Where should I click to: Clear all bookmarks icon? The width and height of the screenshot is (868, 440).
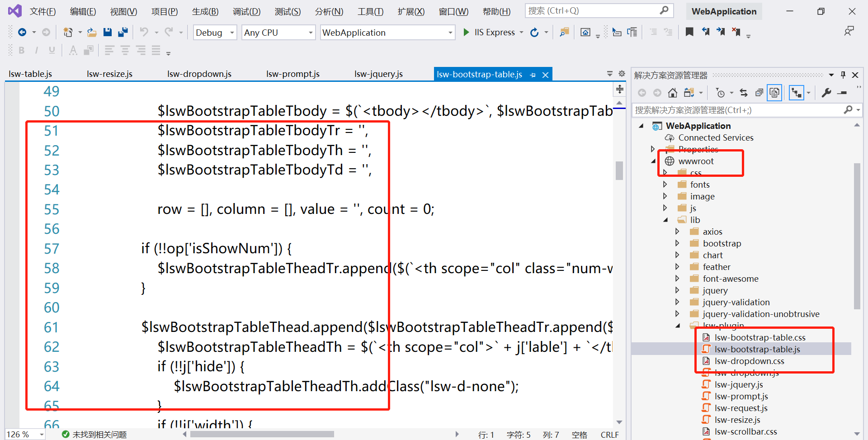coord(736,32)
